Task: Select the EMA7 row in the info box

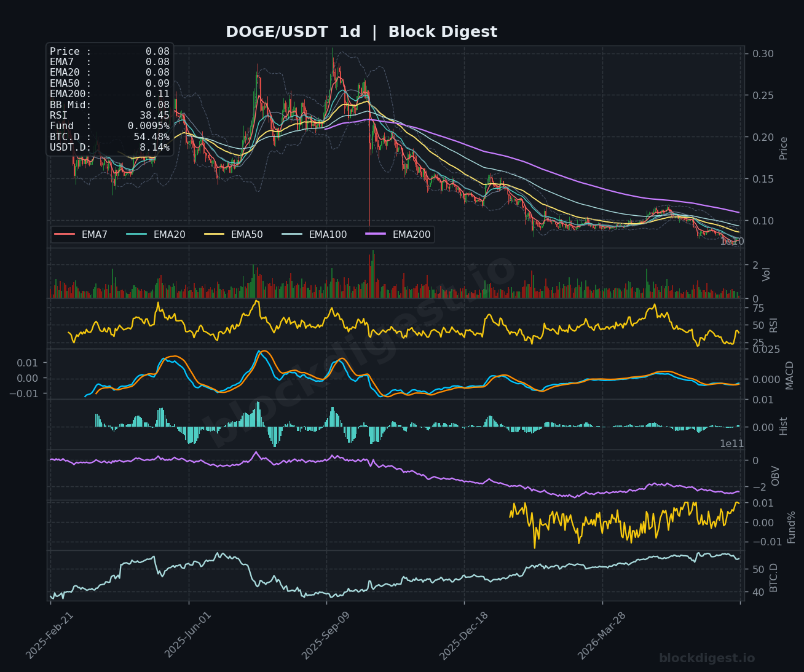Action: (x=109, y=62)
